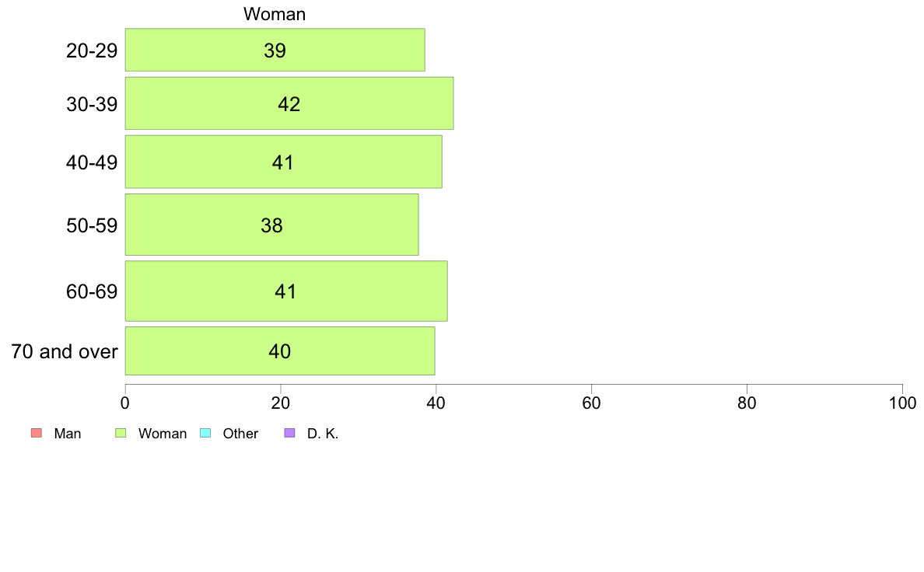Select the Man legend label
Image resolution: width=924 pixels, height=572 pixels.
tap(67, 434)
